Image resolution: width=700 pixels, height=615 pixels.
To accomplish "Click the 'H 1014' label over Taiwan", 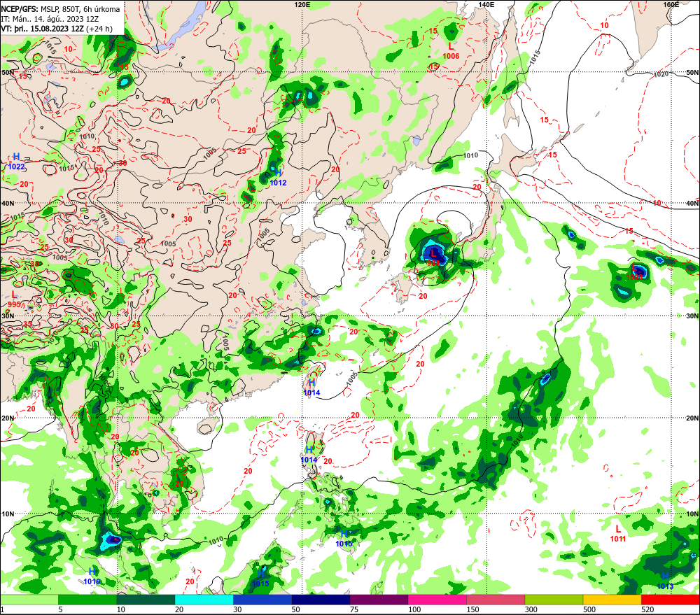I will pos(311,388).
